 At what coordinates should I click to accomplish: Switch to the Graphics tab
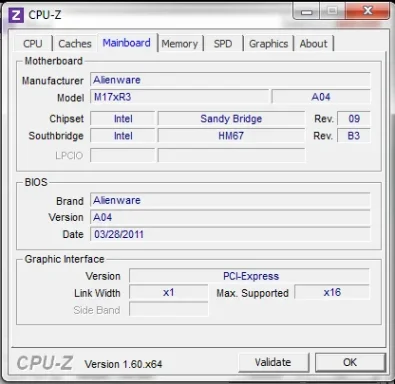click(269, 44)
